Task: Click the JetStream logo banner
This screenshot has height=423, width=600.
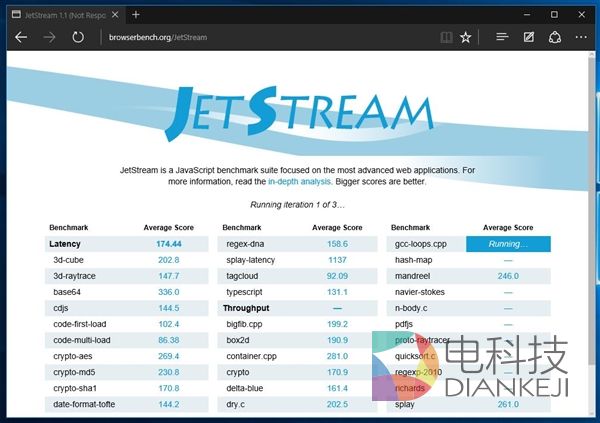Action: [x=299, y=111]
